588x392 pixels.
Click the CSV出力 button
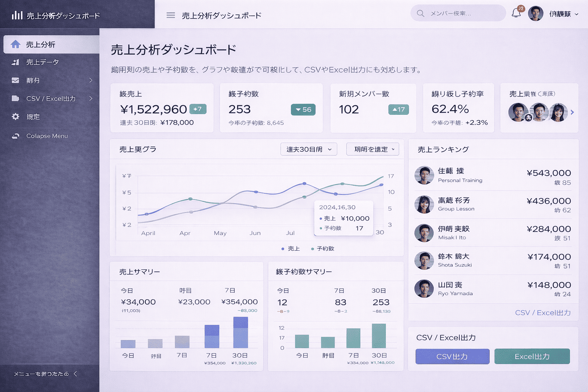[x=452, y=356]
